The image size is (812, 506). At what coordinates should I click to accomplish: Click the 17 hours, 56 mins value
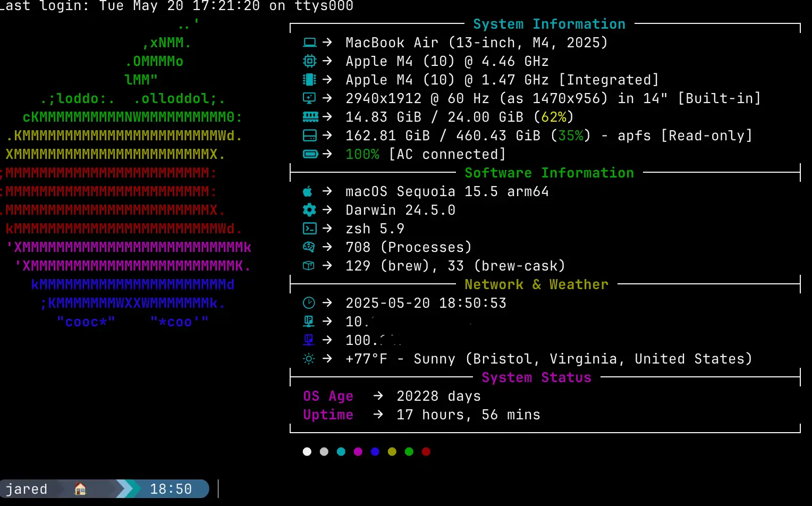[468, 415]
